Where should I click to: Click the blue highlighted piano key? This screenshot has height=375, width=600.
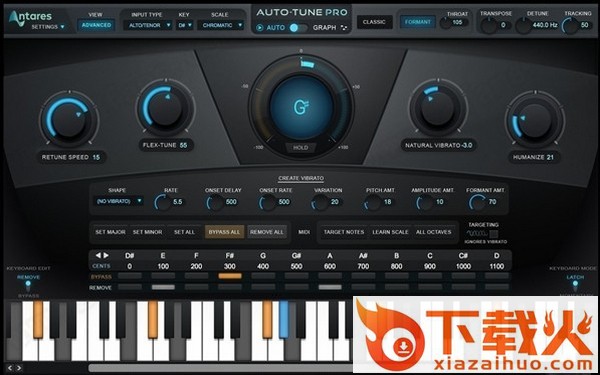click(284, 319)
